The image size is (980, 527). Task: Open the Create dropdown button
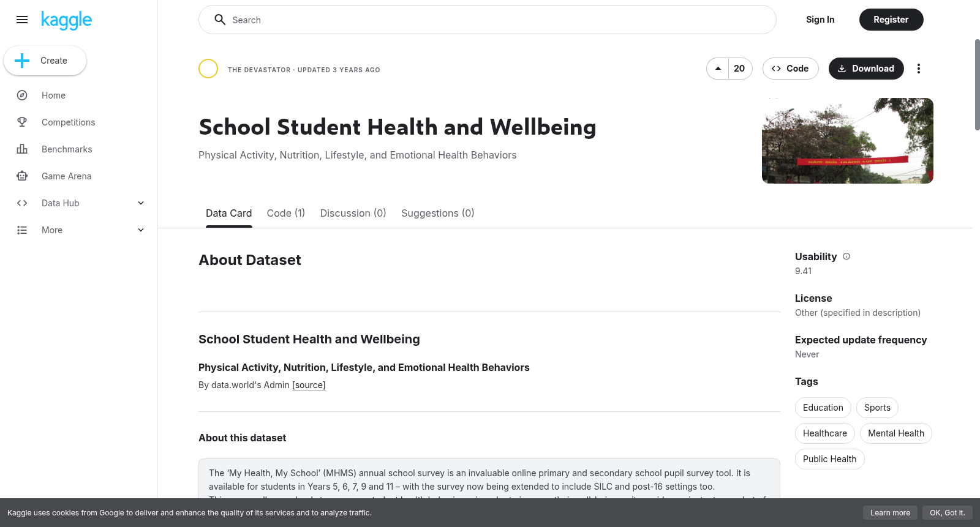point(45,61)
